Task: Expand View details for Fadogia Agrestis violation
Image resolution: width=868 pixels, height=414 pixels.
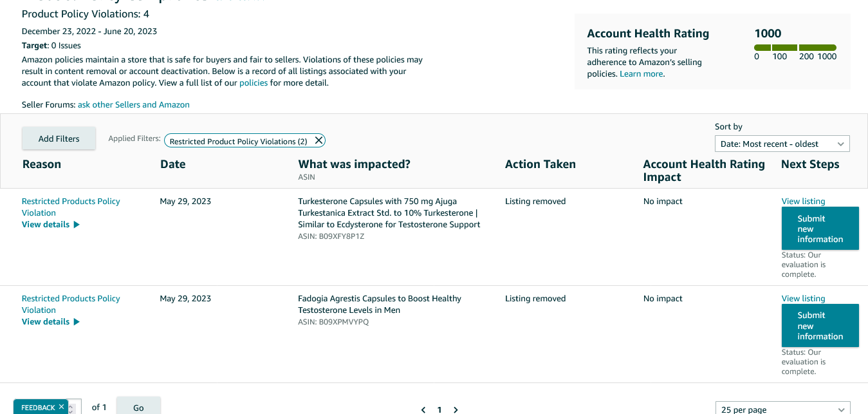Action: pos(50,322)
